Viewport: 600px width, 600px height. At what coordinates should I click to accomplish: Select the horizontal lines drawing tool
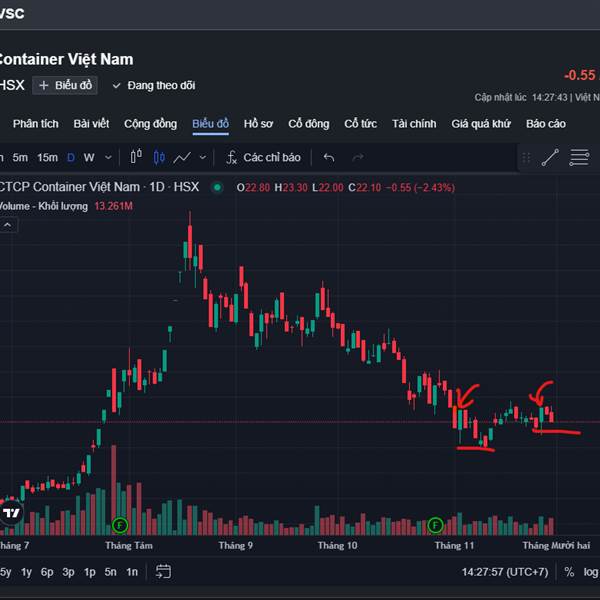pos(579,157)
